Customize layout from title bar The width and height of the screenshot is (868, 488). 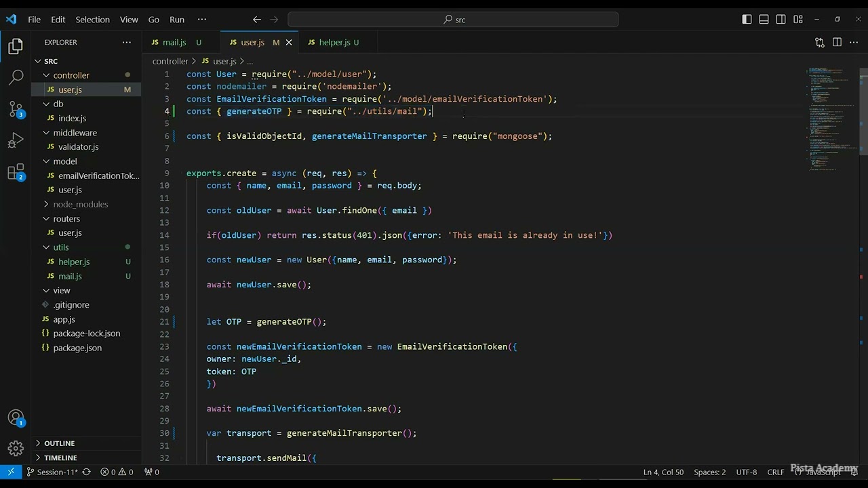click(798, 20)
